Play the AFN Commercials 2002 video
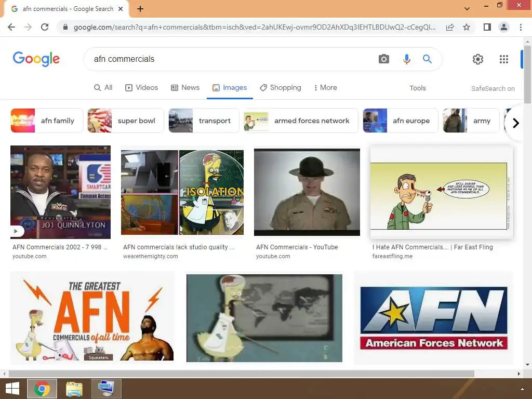 point(16,231)
